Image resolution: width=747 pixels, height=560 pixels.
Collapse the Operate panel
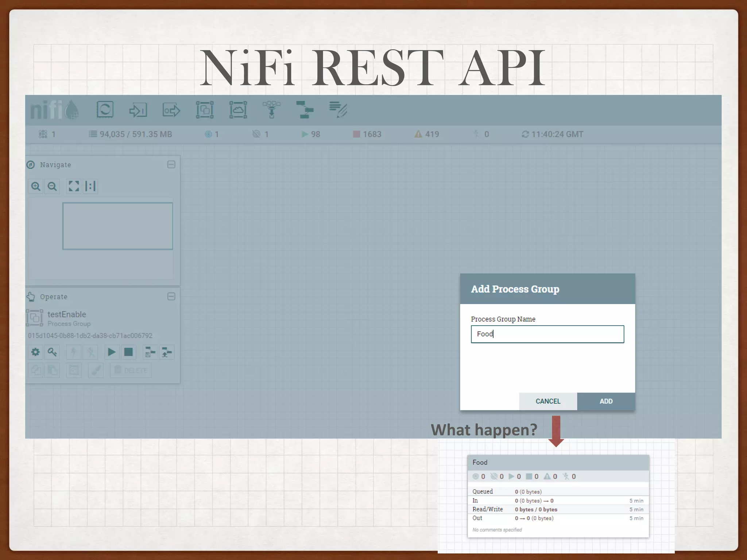[x=171, y=296]
